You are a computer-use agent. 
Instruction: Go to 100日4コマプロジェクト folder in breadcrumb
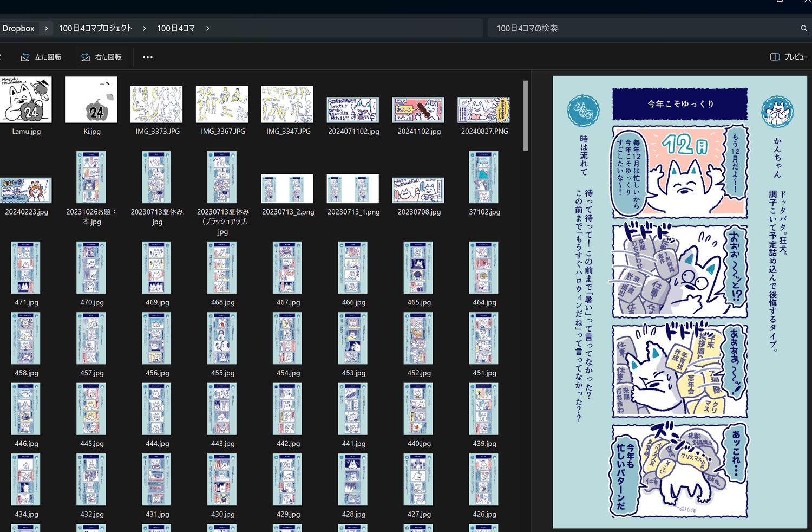(x=95, y=28)
